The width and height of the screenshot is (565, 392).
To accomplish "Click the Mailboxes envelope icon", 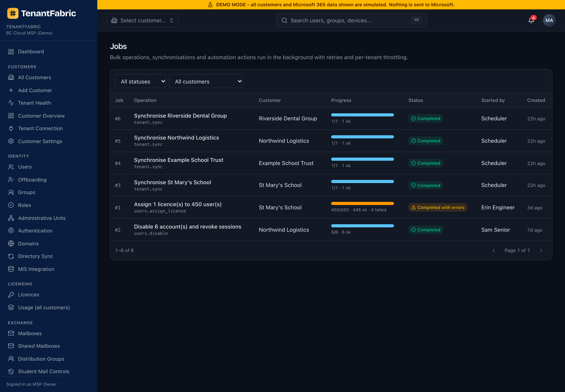I will coord(11,333).
